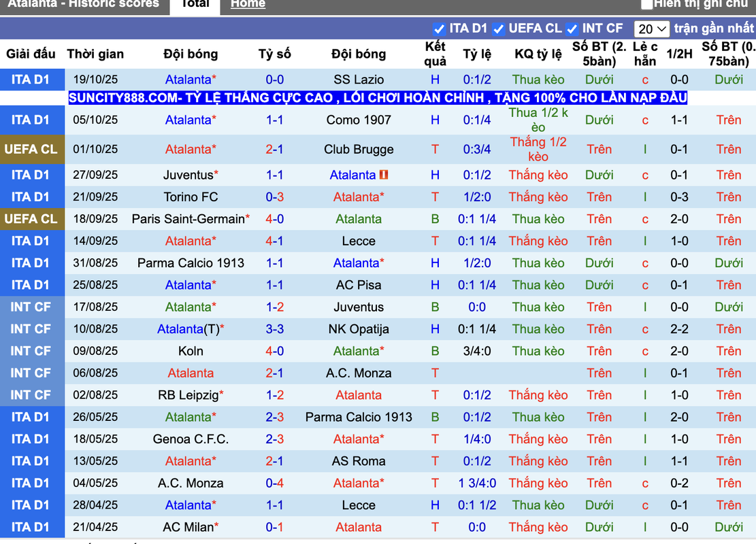Select date 21/04/25 cell

(95, 527)
